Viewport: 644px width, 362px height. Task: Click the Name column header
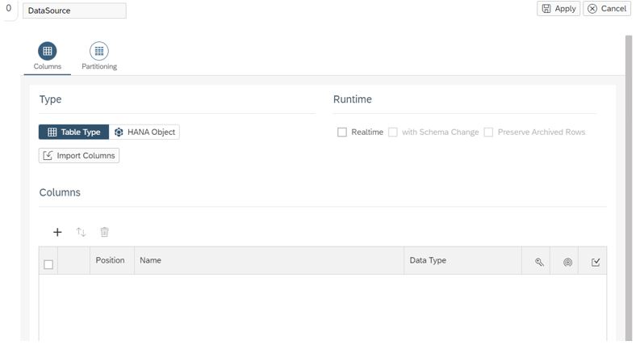269,260
